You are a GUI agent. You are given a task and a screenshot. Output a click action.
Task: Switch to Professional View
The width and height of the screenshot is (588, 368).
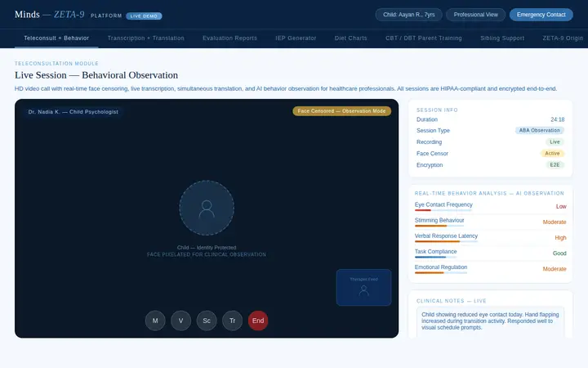coord(475,15)
